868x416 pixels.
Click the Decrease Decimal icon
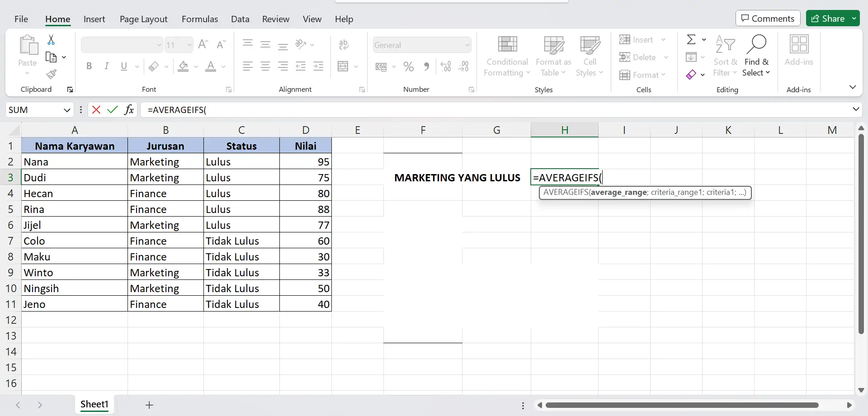tap(463, 66)
